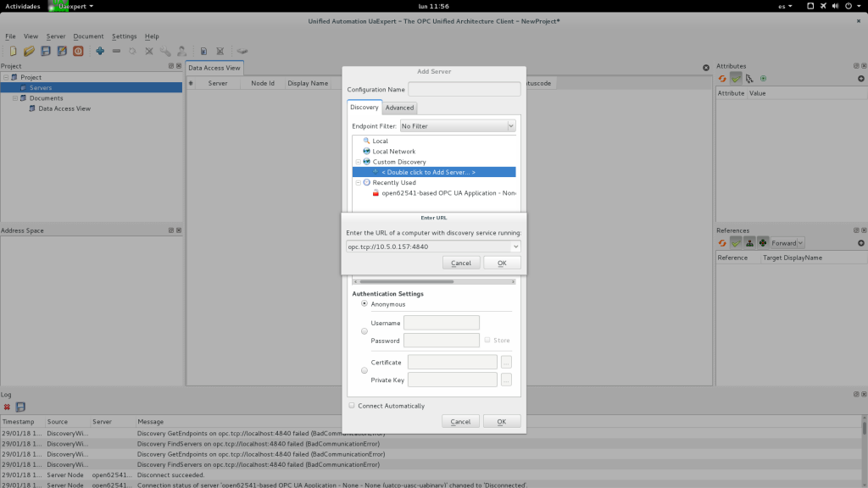This screenshot has height=488, width=868.
Task: Click the round plus icon in Attributes panel
Action: [x=861, y=79]
